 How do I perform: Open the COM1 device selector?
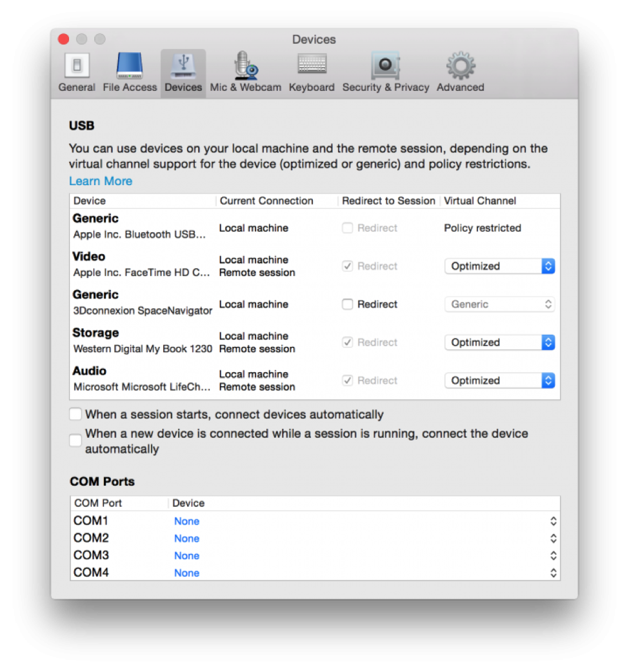[552, 520]
